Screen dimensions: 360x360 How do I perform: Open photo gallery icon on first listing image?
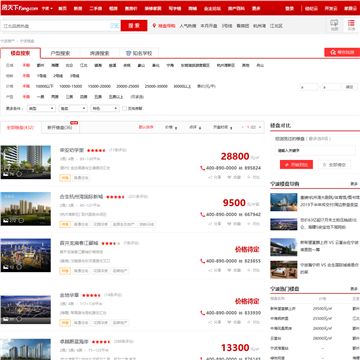pyautogui.click(x=5, y=174)
